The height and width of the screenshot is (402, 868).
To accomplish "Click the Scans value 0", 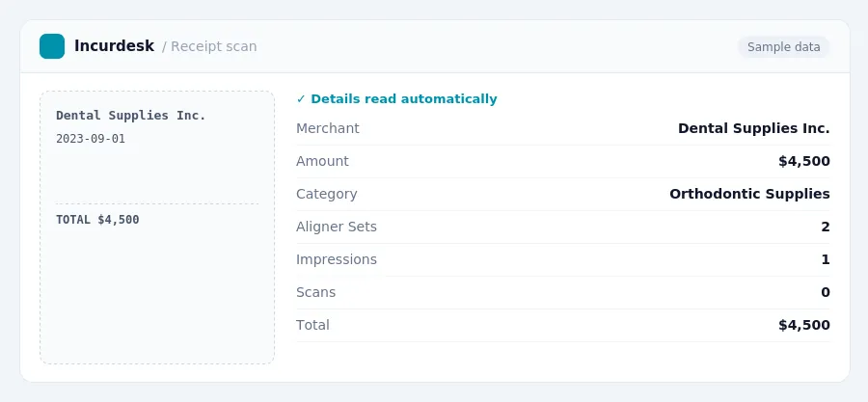I will pos(826,292).
